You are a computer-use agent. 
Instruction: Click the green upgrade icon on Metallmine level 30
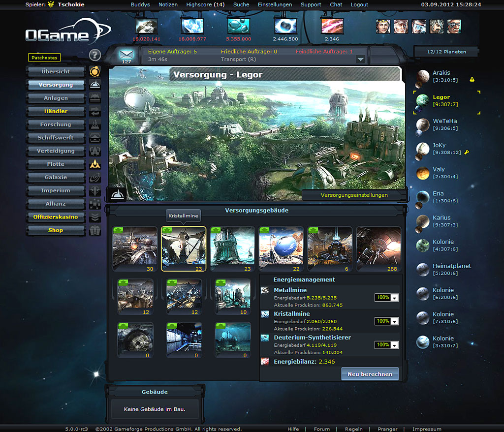118,230
